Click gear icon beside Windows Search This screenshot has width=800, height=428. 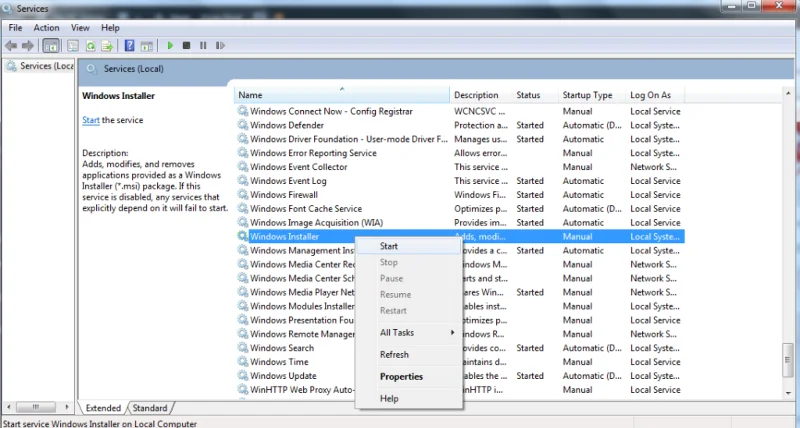[x=243, y=347]
